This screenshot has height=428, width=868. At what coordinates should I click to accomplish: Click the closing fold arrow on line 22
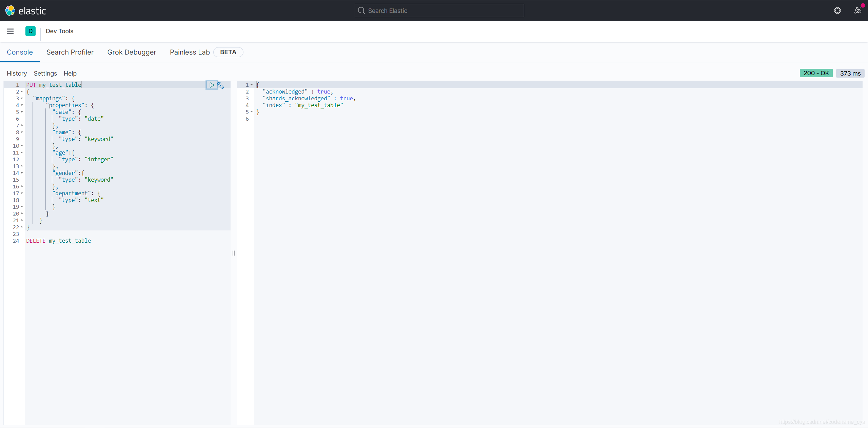coord(22,227)
